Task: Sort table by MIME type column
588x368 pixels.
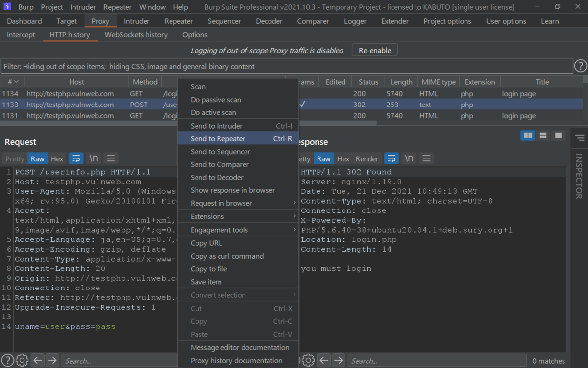Action: point(439,82)
